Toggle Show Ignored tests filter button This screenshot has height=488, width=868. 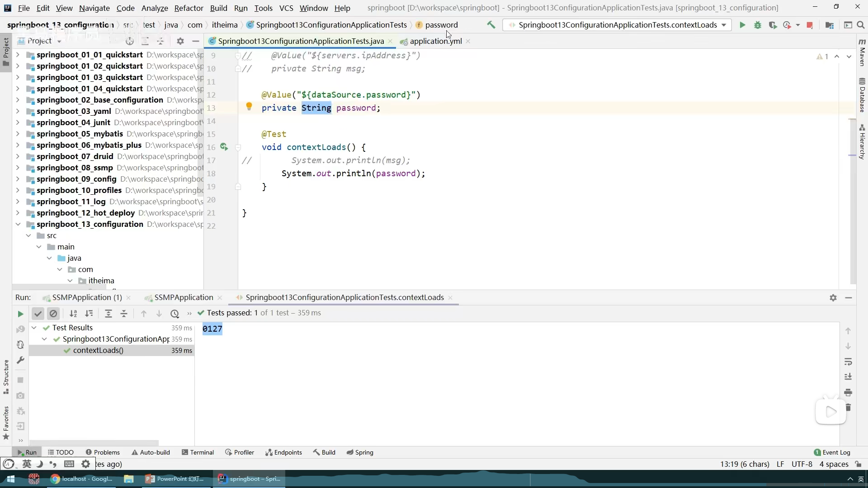(x=53, y=314)
